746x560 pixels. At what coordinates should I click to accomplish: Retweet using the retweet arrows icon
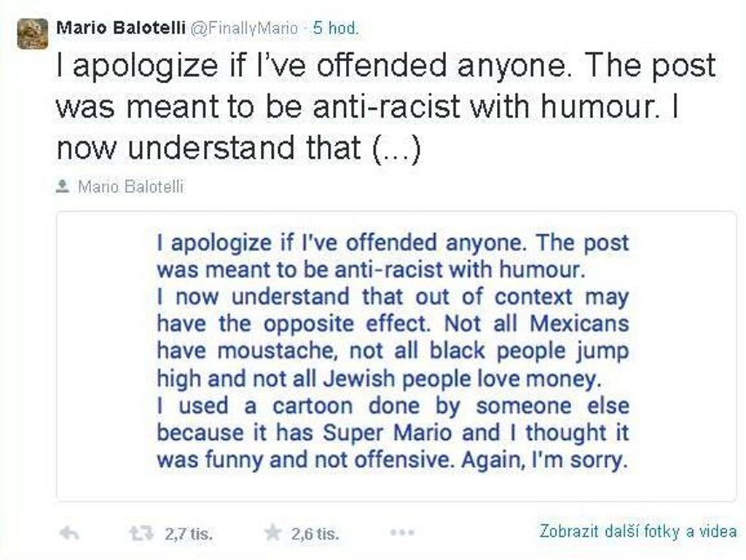[x=141, y=534]
